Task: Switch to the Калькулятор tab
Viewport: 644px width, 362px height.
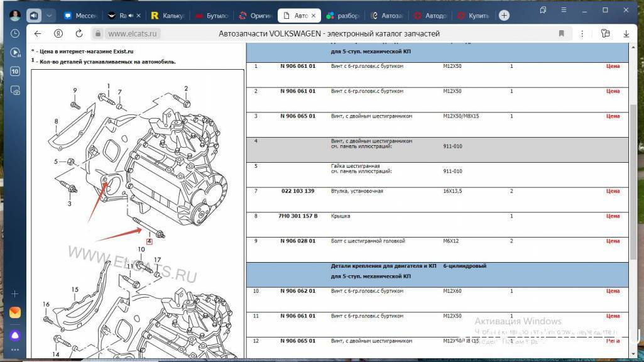Action: pyautogui.click(x=167, y=15)
